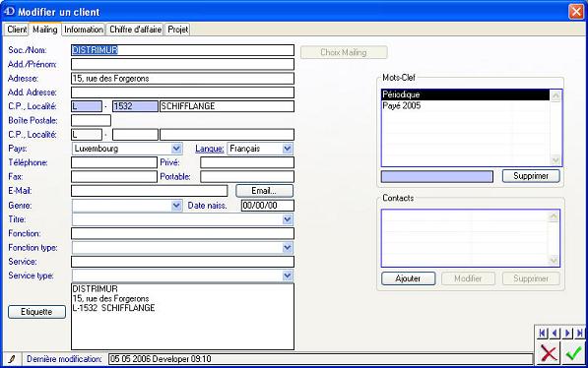Open the Chiffre d'affaire tab
The height and width of the screenshot is (368, 588).
point(135,30)
